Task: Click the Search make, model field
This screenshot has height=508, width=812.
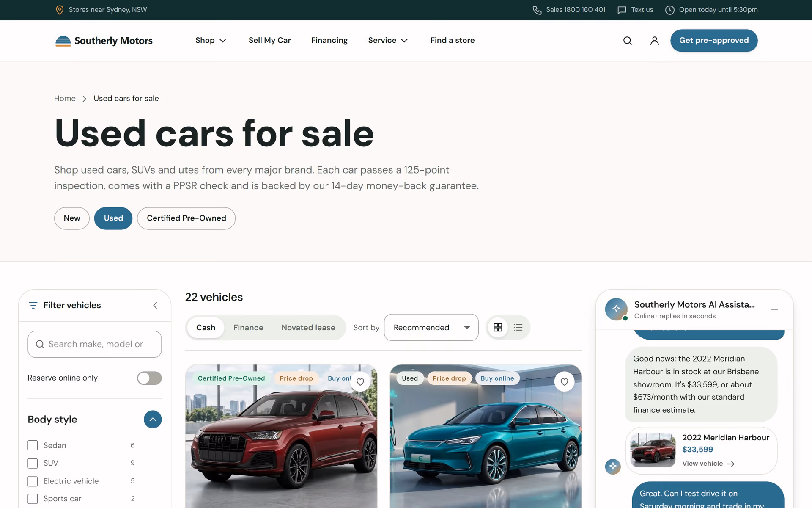Action: pyautogui.click(x=95, y=344)
